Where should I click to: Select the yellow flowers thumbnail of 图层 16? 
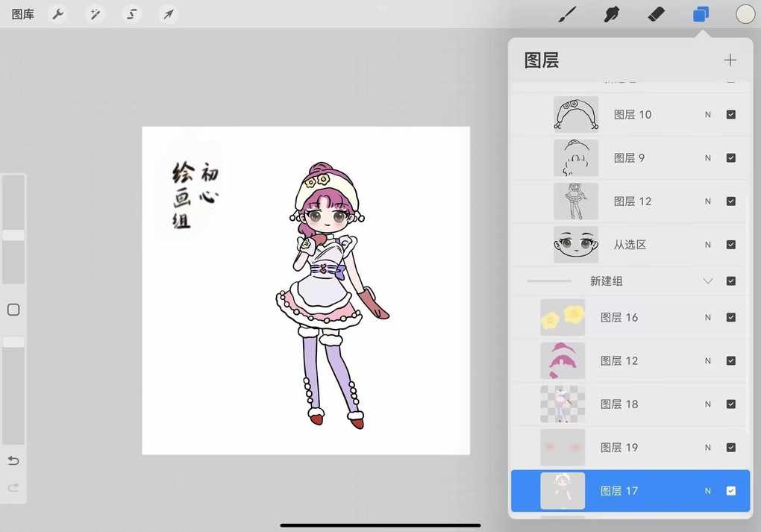pyautogui.click(x=563, y=317)
